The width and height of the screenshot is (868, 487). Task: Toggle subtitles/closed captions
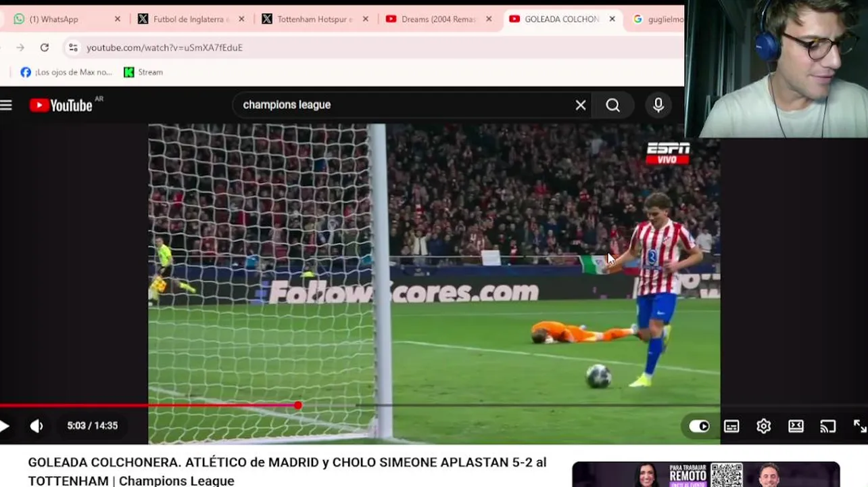(731, 426)
